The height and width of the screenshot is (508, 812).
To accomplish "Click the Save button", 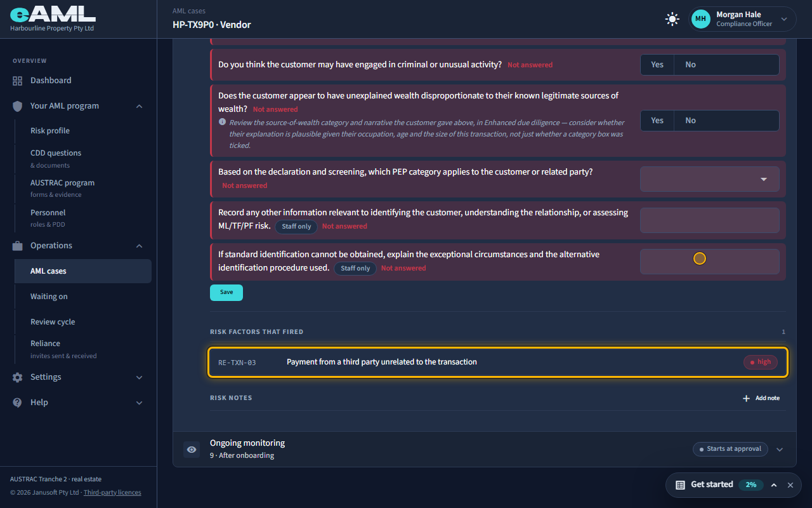I will click(226, 292).
